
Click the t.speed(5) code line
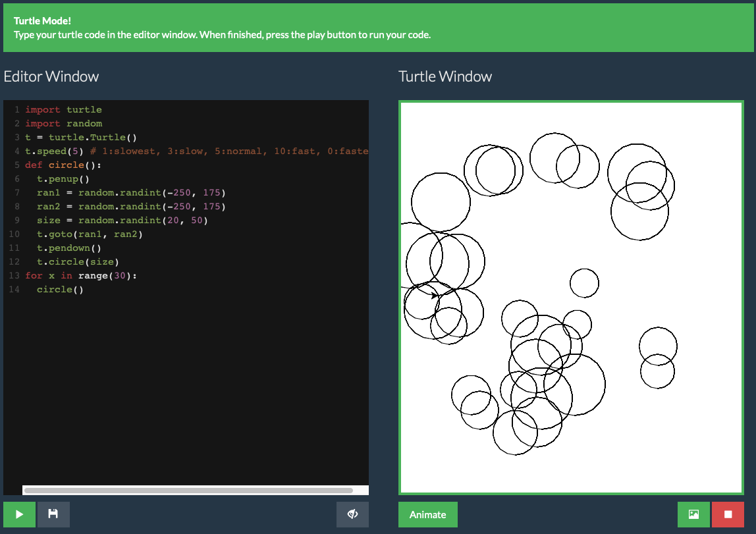click(54, 151)
